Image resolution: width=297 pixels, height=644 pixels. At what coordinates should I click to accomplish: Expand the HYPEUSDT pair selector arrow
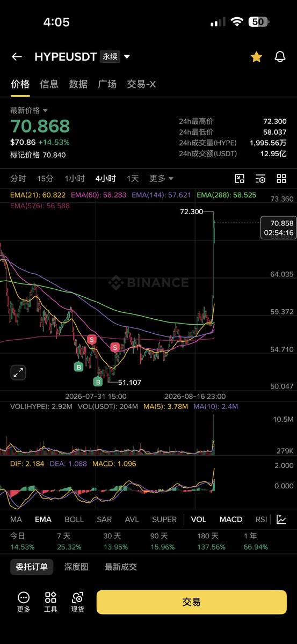point(127,57)
